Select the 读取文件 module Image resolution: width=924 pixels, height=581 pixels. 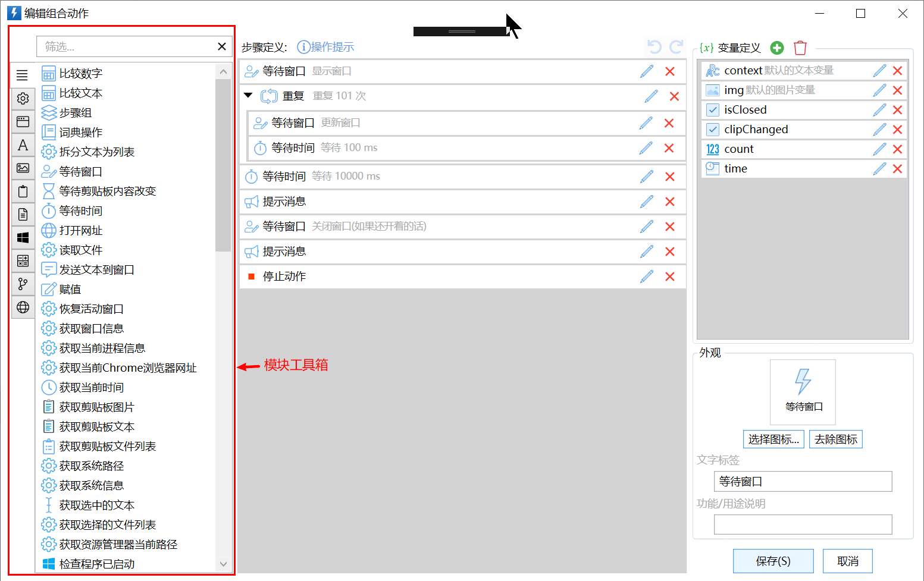coord(73,250)
